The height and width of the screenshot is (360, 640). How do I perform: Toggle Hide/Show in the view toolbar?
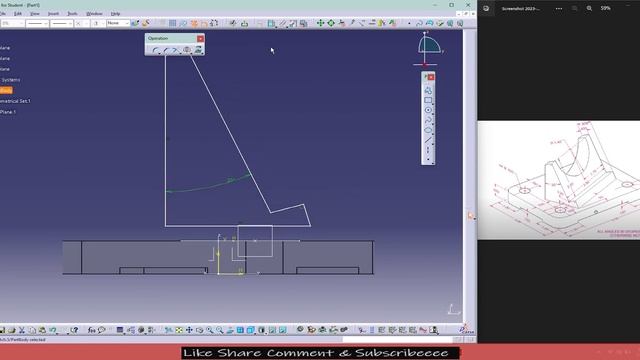coord(272,330)
